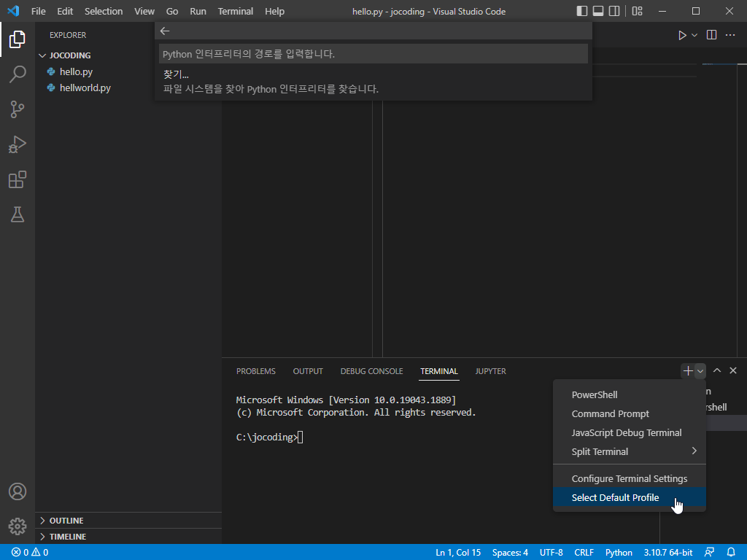Click UTF-8 encoding in status bar
This screenshot has width=747, height=560.
[x=551, y=553]
